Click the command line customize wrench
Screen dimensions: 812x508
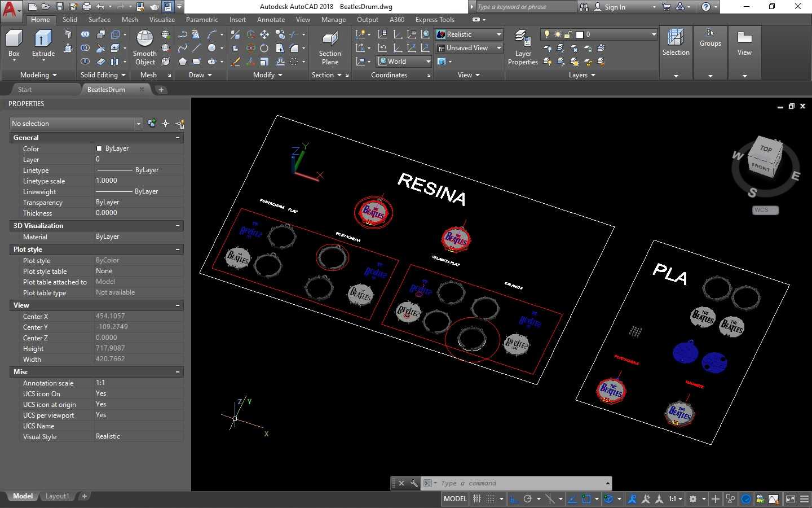414,483
